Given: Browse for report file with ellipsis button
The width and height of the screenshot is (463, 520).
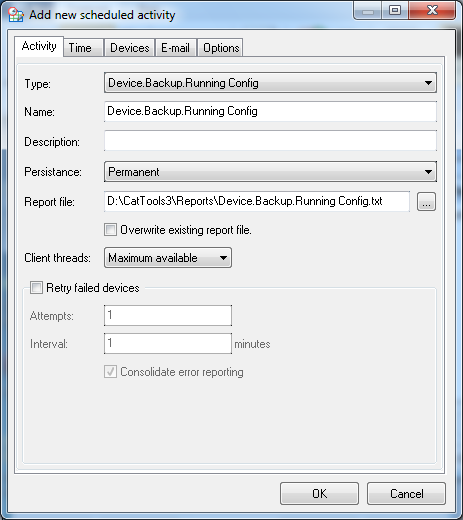Looking at the screenshot, I should (x=426, y=202).
